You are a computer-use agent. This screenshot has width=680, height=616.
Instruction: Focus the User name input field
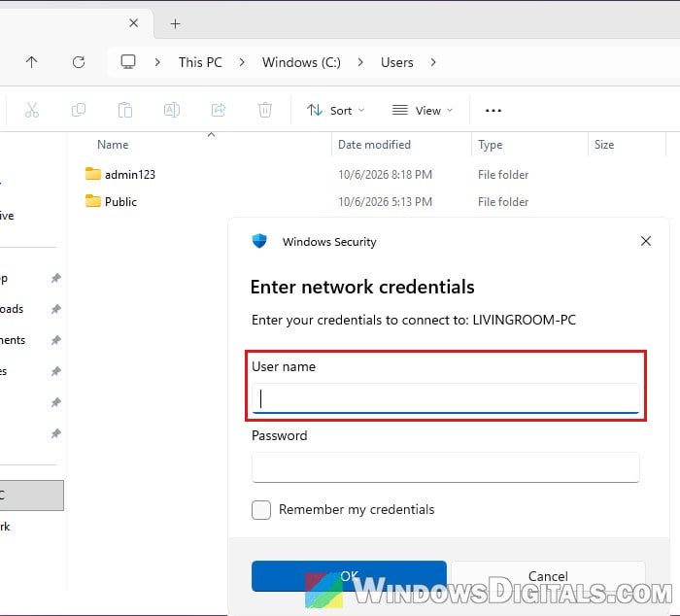pos(445,398)
